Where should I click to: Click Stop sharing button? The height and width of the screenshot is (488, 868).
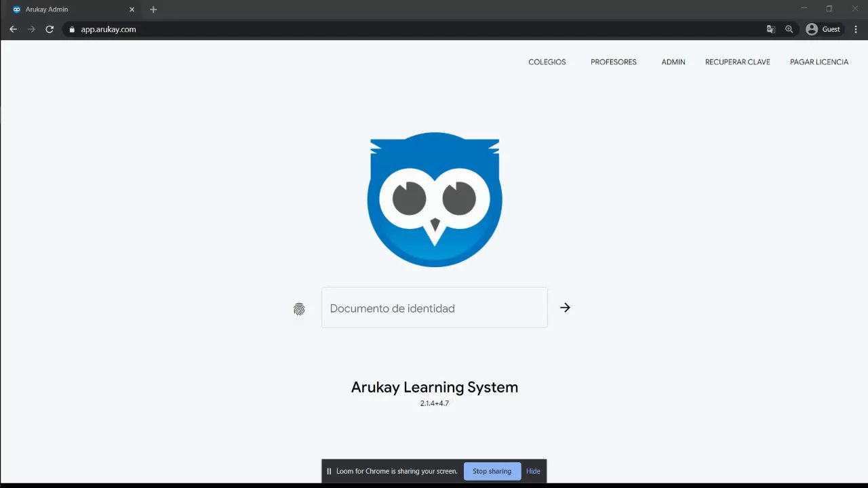[492, 471]
